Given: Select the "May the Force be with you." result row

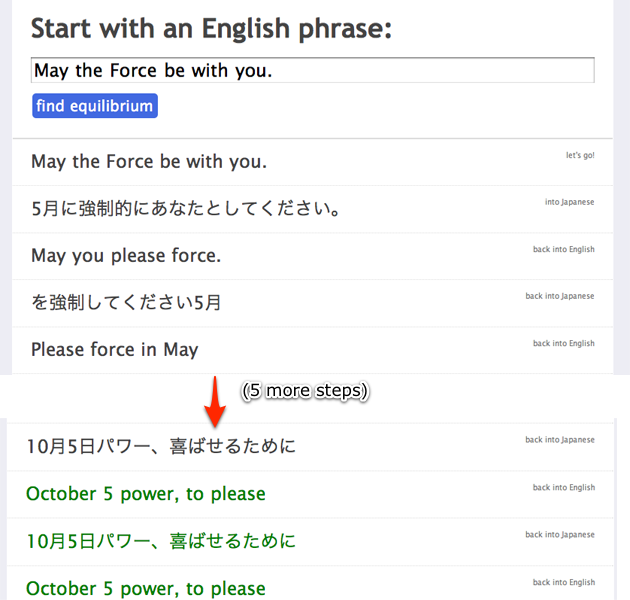Looking at the screenshot, I should pos(149,162).
